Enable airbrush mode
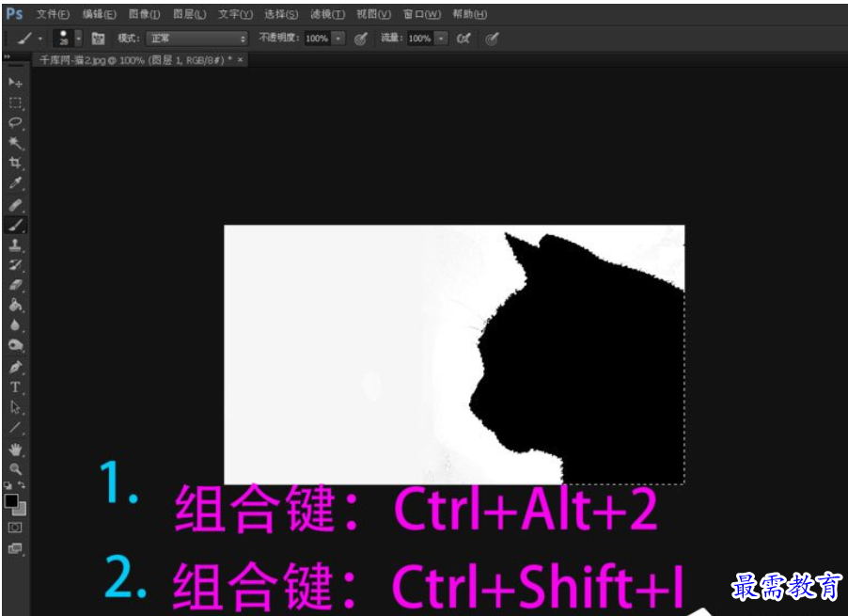This screenshot has width=848, height=616. point(463,39)
